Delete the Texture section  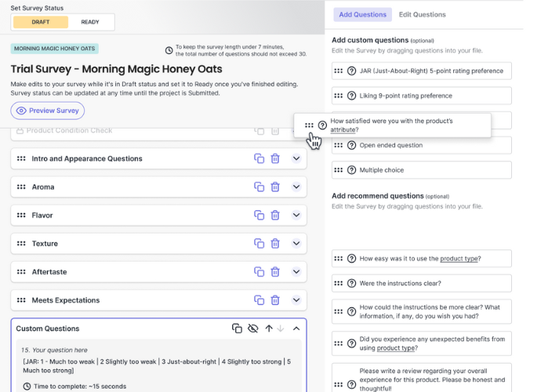click(275, 244)
